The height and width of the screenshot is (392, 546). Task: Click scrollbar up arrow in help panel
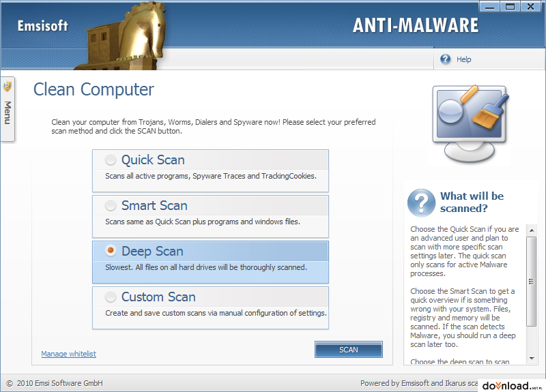[x=532, y=230]
